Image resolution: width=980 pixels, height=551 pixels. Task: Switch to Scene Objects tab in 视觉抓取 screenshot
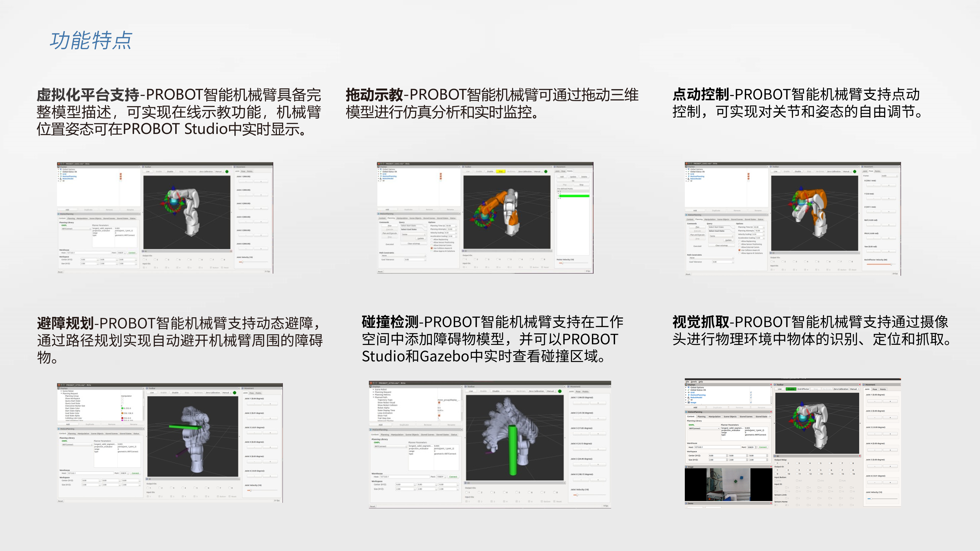[x=730, y=417]
